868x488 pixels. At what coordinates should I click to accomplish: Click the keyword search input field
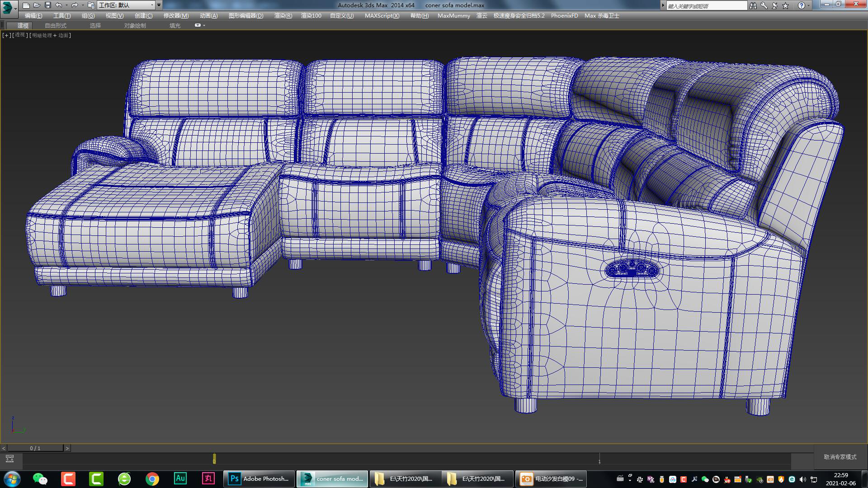click(705, 5)
